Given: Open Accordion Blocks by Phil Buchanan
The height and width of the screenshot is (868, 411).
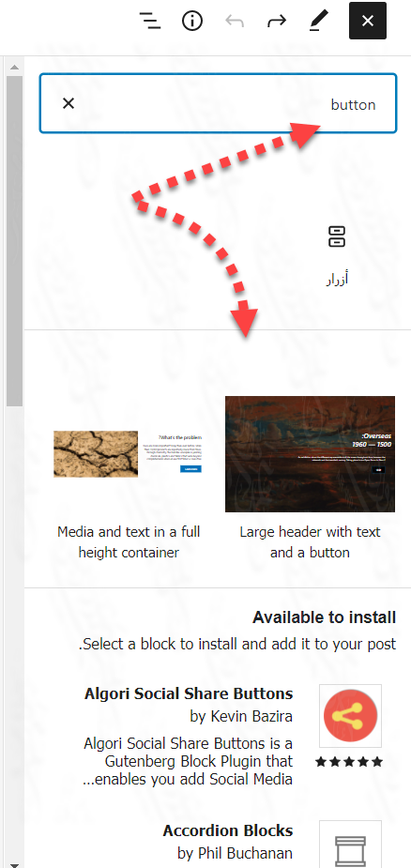Looking at the screenshot, I should 228,842.
